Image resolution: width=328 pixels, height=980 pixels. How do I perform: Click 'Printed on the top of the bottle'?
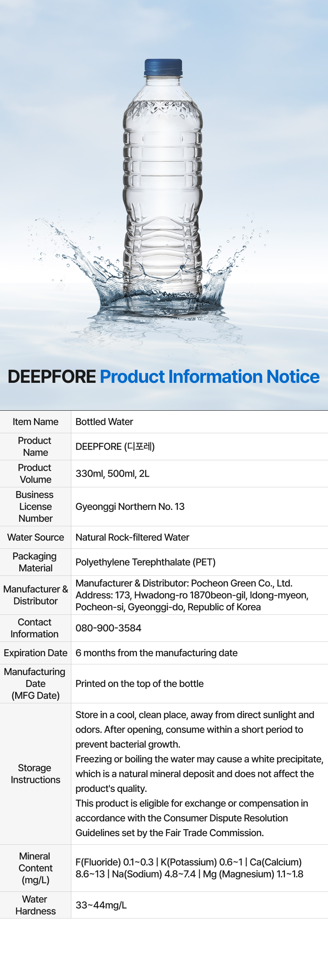(139, 684)
